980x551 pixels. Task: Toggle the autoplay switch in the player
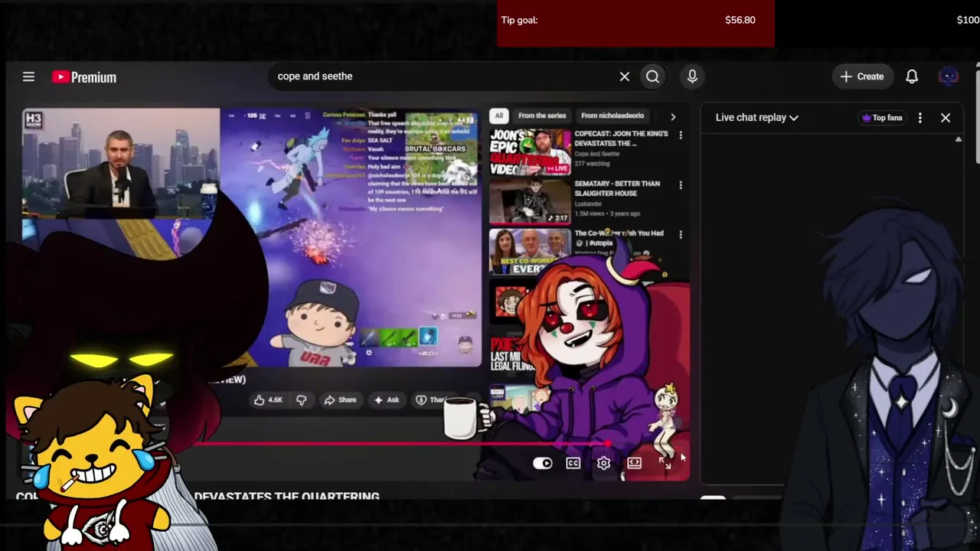point(542,463)
